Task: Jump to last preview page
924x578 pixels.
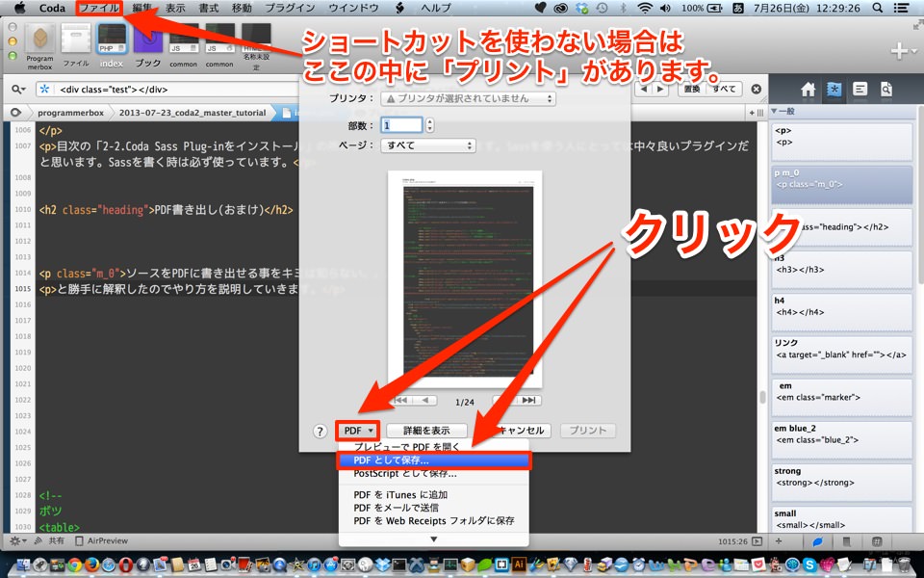Action: click(528, 400)
